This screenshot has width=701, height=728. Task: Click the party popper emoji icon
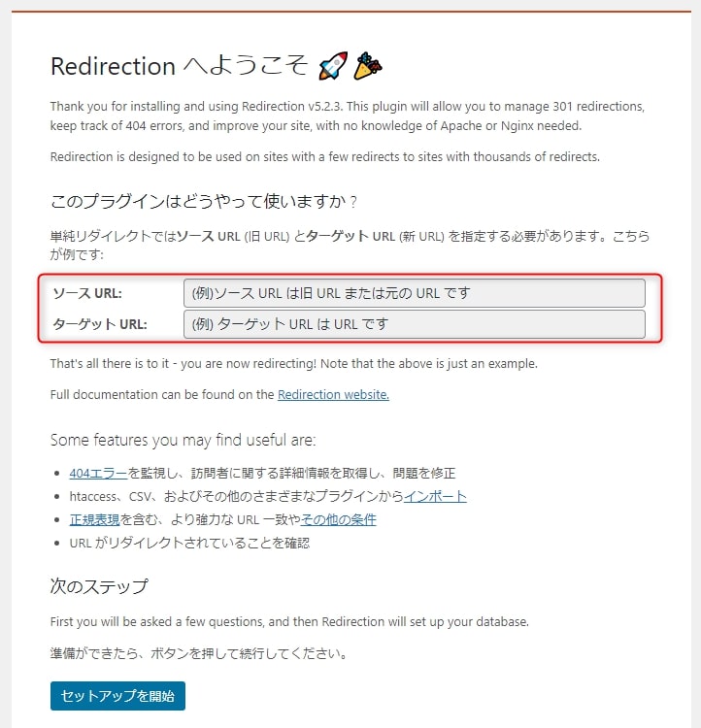pos(367,65)
